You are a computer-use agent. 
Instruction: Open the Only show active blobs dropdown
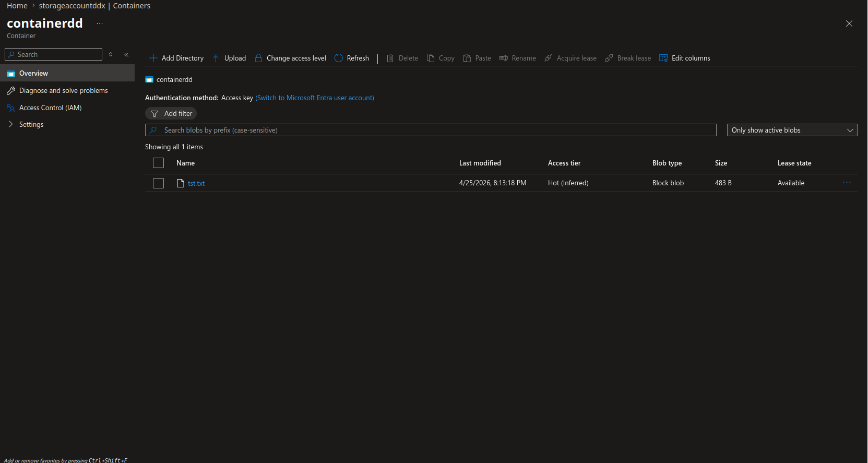[792, 130]
